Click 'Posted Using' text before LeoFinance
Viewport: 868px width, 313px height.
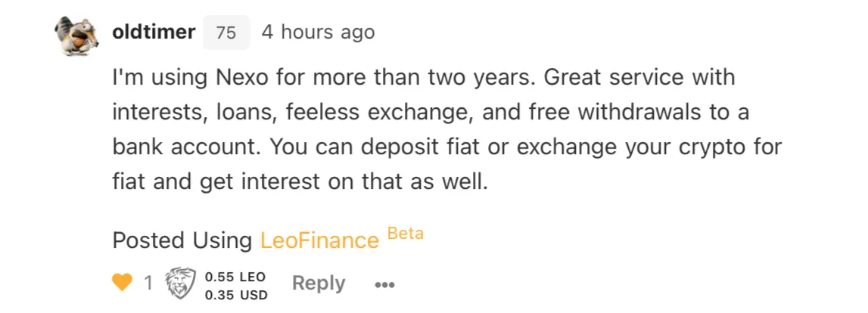[x=182, y=240]
